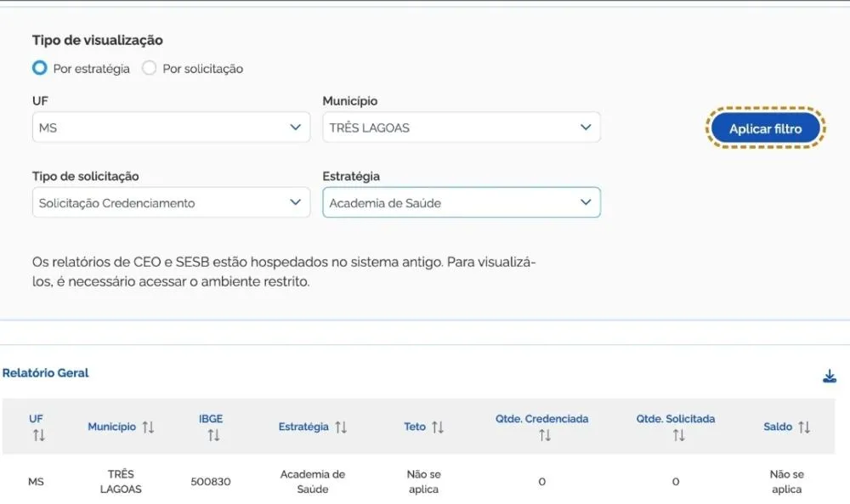Click the Academia de Saúde table cell
850x504 pixels.
click(x=313, y=482)
